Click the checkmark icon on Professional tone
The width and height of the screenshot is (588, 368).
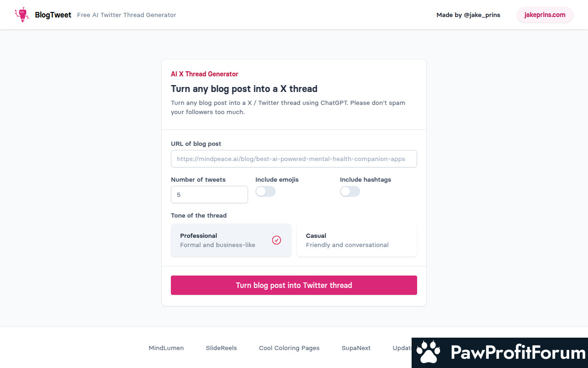click(277, 240)
